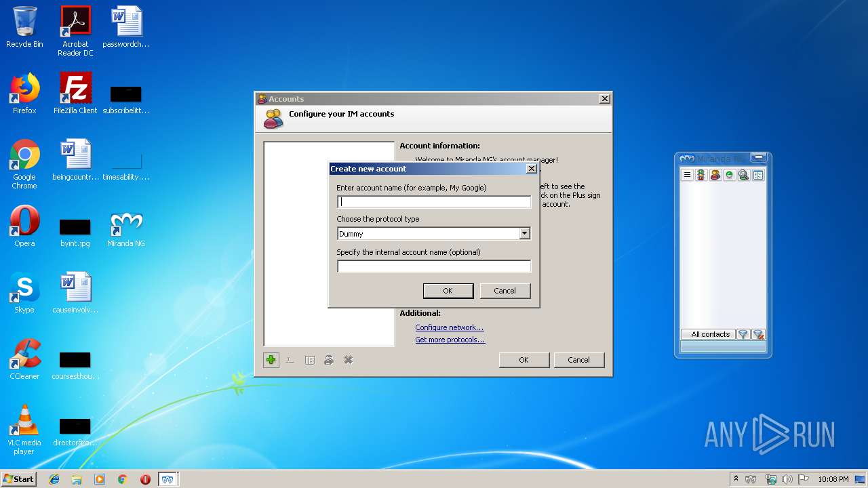
Task: Click the volume speaker tray icon
Action: [787, 479]
